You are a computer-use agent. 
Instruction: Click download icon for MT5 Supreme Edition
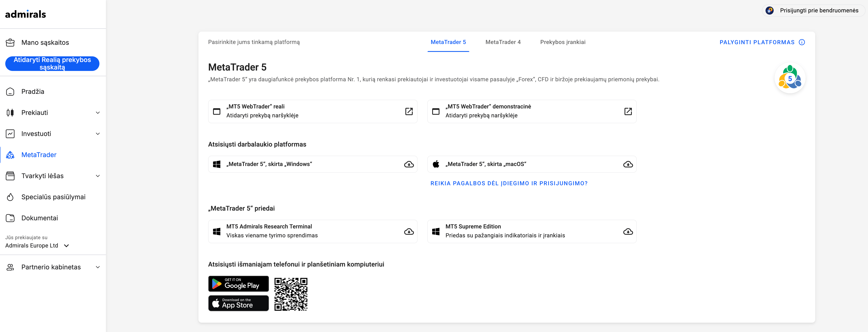tap(628, 232)
